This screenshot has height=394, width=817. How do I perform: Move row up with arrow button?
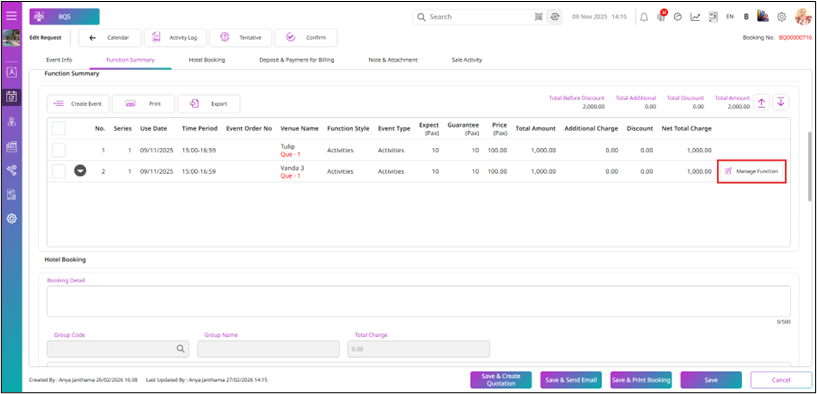(x=761, y=103)
